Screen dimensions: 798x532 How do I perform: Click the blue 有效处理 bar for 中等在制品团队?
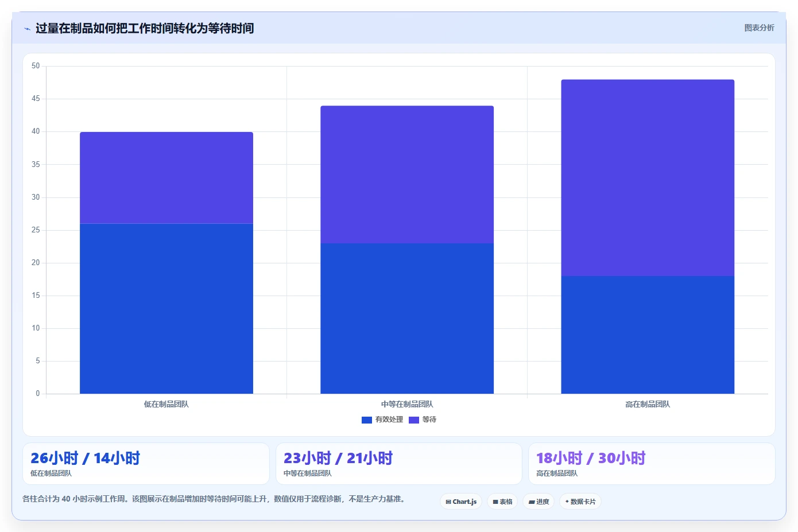click(407, 319)
